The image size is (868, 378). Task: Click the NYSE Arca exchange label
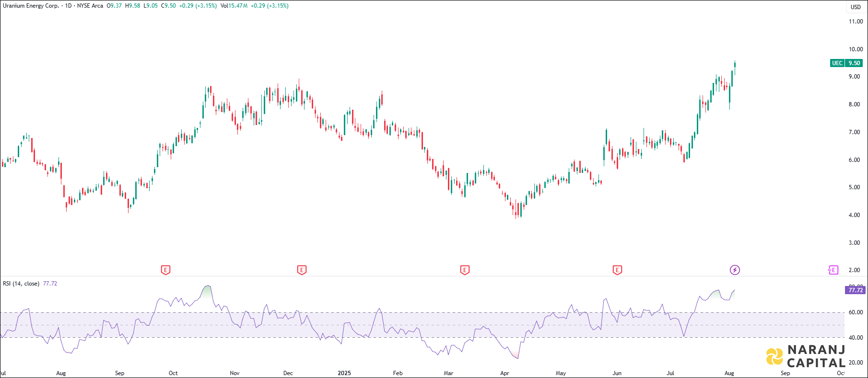click(90, 6)
